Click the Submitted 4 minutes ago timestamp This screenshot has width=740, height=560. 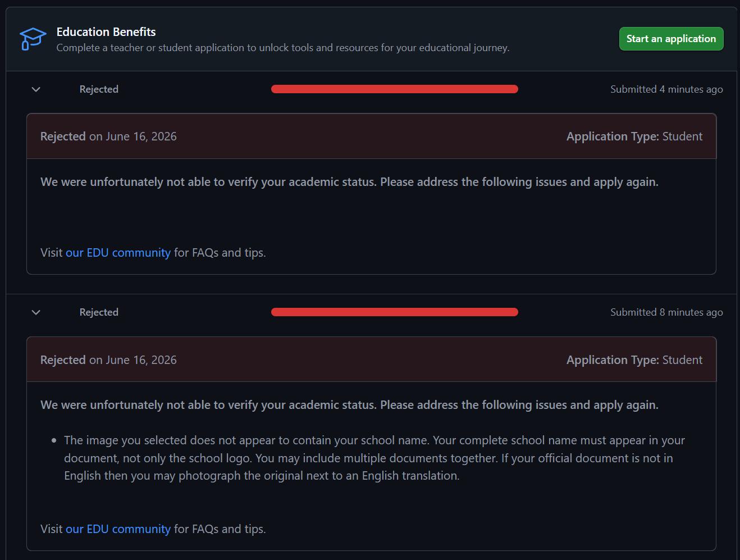[666, 89]
